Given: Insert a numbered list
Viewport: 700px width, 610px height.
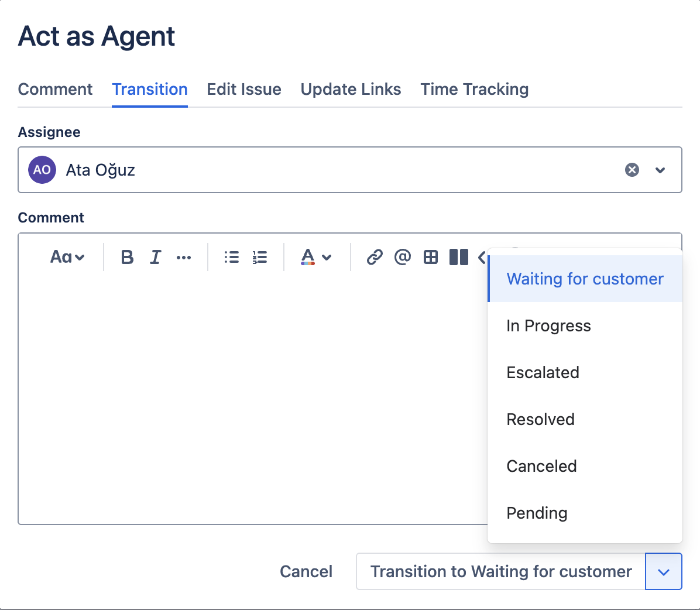Looking at the screenshot, I should click(260, 257).
